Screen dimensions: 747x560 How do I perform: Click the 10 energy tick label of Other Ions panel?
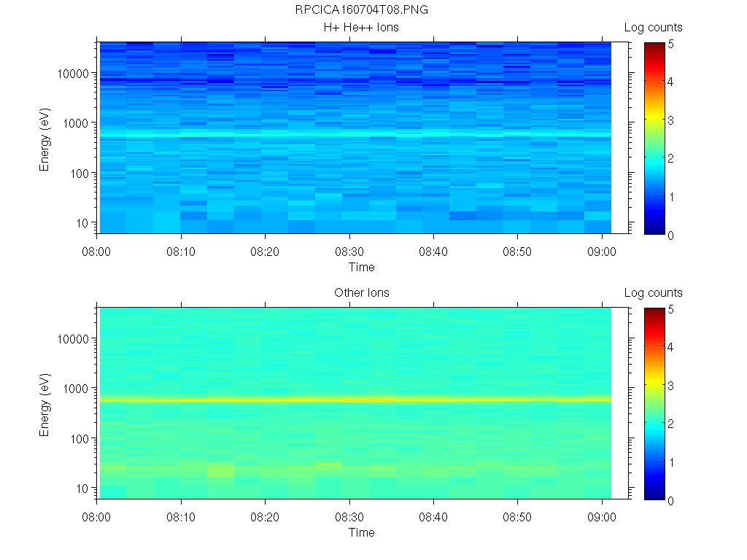tap(82, 488)
